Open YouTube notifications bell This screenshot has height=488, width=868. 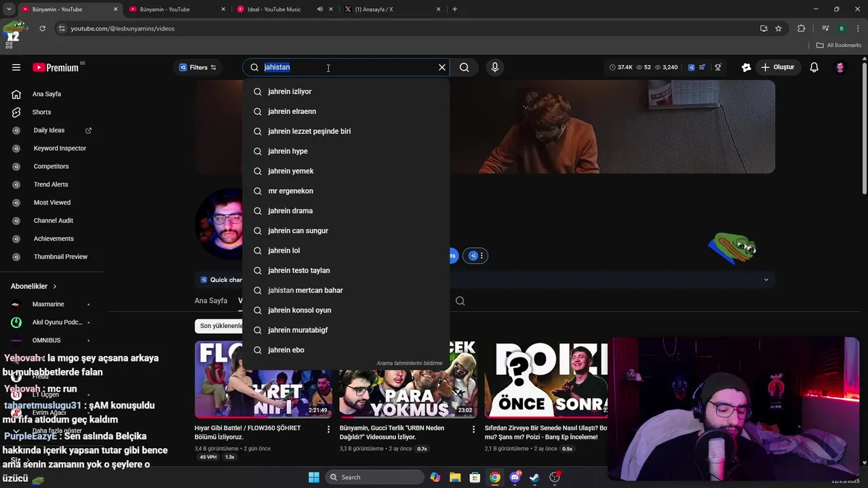pos(814,67)
